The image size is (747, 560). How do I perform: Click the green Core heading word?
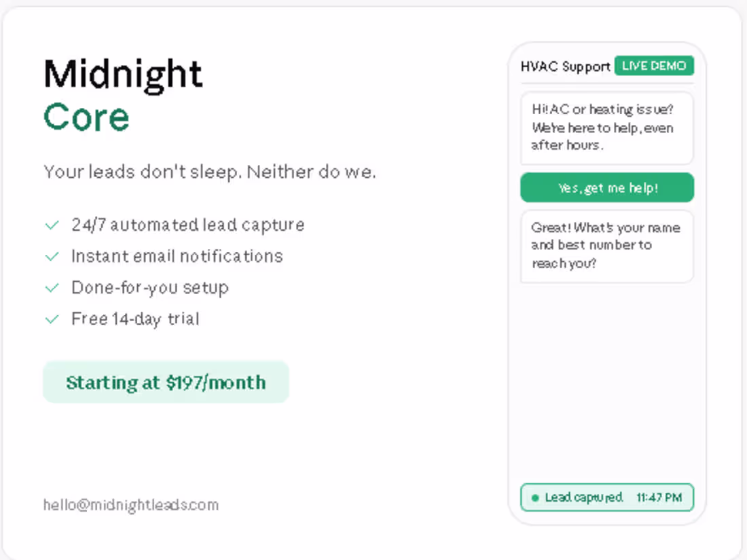(x=86, y=117)
